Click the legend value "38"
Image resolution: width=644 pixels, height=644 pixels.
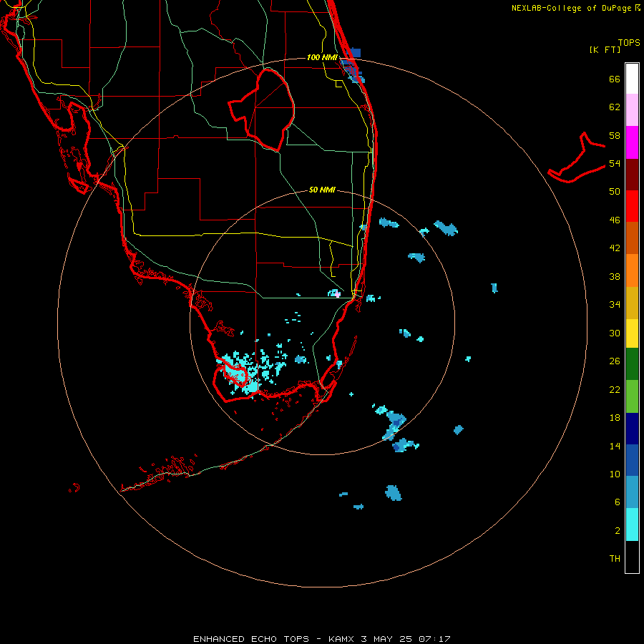(x=615, y=276)
